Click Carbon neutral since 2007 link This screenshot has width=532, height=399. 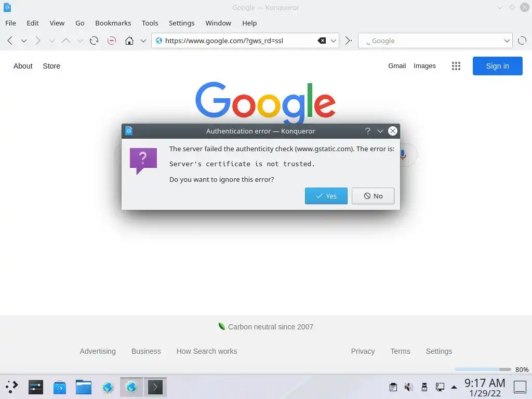(270, 327)
